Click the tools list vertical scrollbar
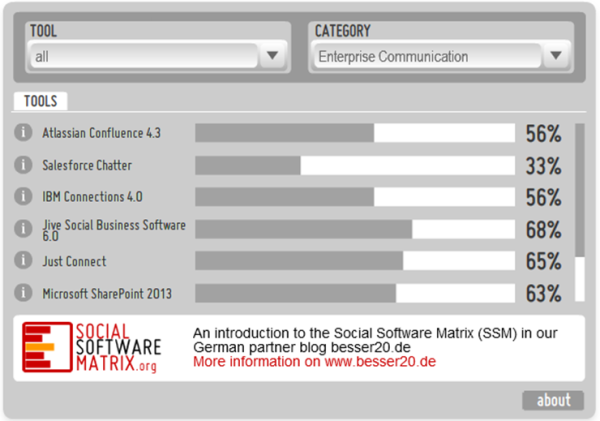Screen dimensions: 600x421 [580, 190]
